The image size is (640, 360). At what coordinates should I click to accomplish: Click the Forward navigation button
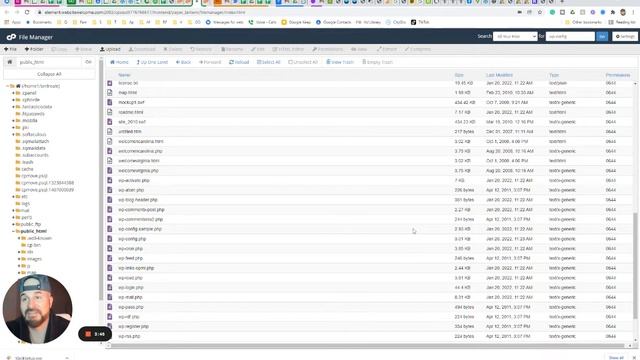pyautogui.click(x=210, y=62)
